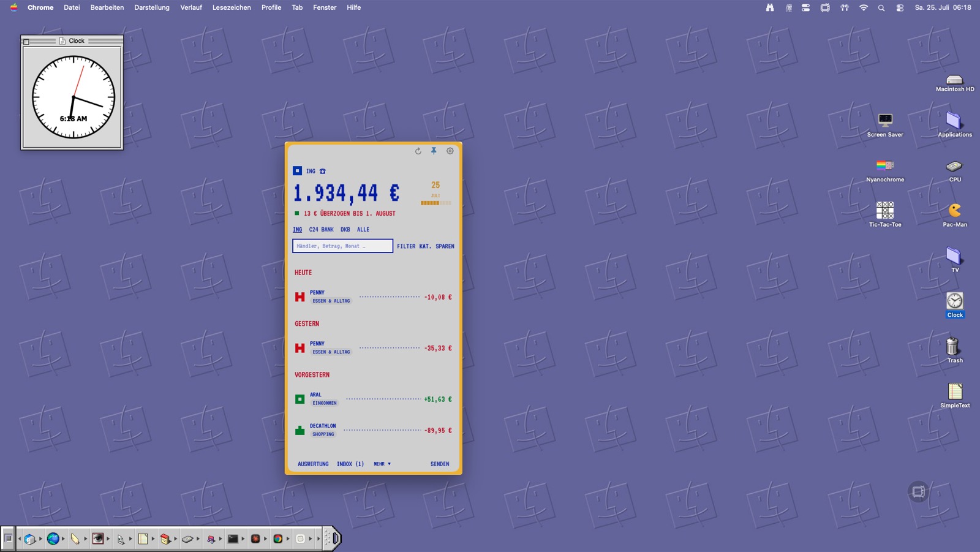The height and width of the screenshot is (552, 980).
Task: Expand the arrow right of the terminal dock icon
Action: tap(243, 539)
